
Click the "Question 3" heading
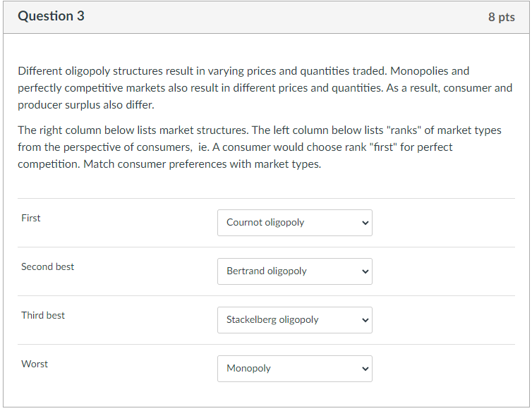click(x=51, y=16)
